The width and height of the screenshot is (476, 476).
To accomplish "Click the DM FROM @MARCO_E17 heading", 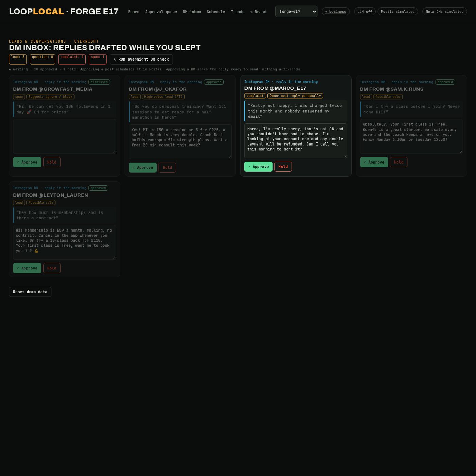I will click(275, 88).
